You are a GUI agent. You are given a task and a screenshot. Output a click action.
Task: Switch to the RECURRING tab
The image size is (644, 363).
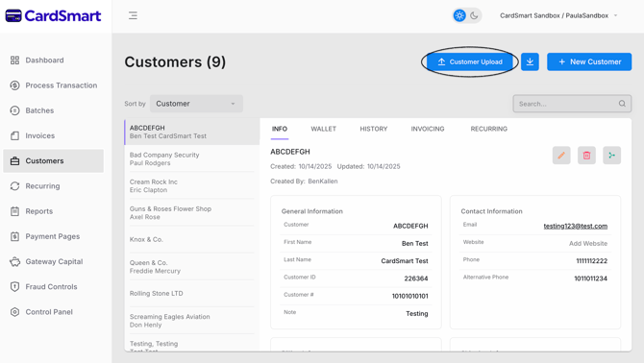click(x=488, y=129)
